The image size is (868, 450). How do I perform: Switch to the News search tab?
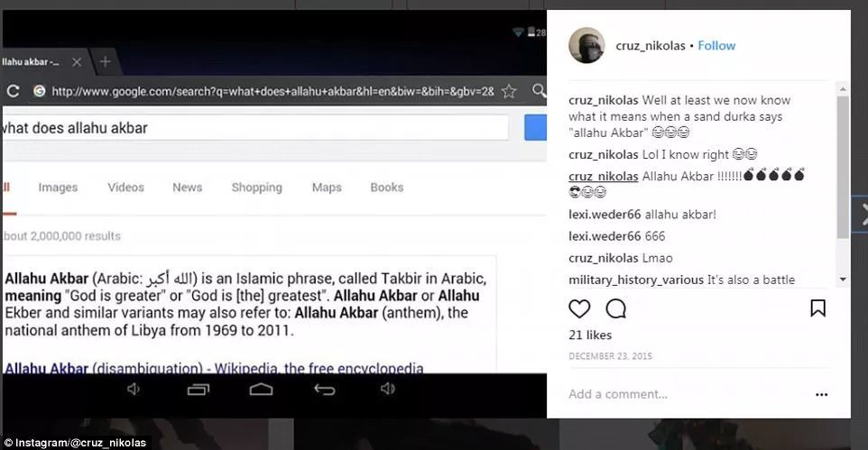point(187,188)
